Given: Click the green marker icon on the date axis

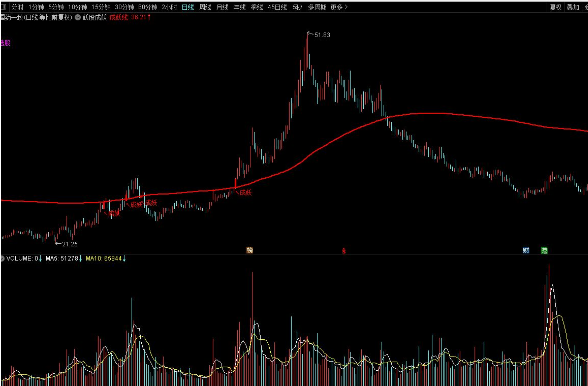Looking at the screenshot, I should pos(544,250).
